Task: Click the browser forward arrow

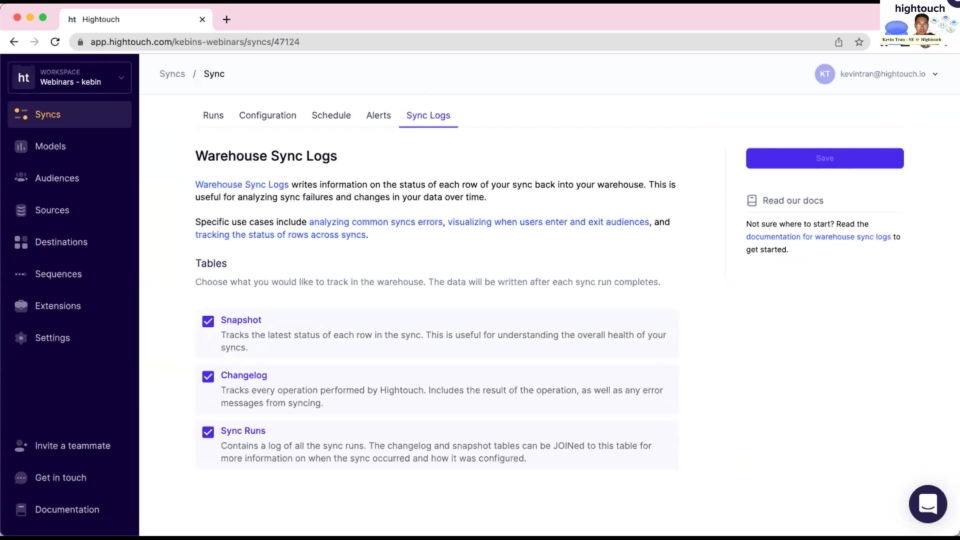Action: [34, 42]
